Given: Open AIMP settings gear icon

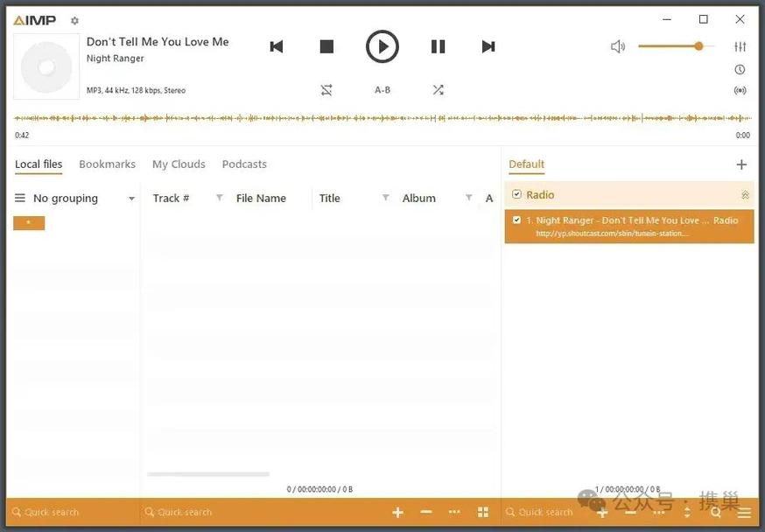Looking at the screenshot, I should 74,21.
